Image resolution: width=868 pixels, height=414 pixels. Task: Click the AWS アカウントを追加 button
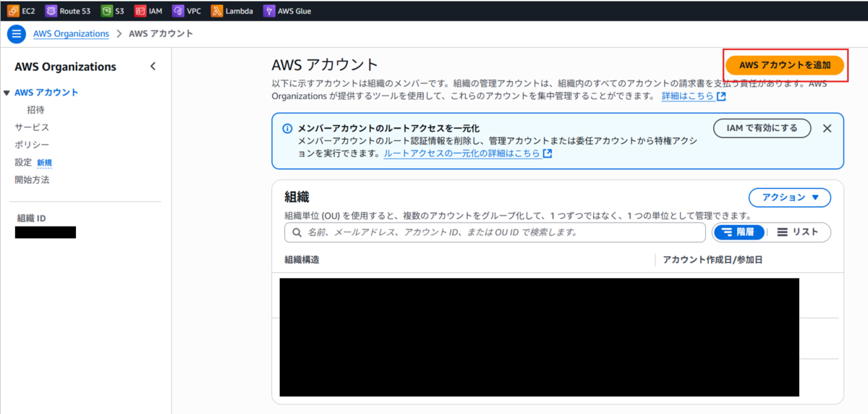(785, 65)
